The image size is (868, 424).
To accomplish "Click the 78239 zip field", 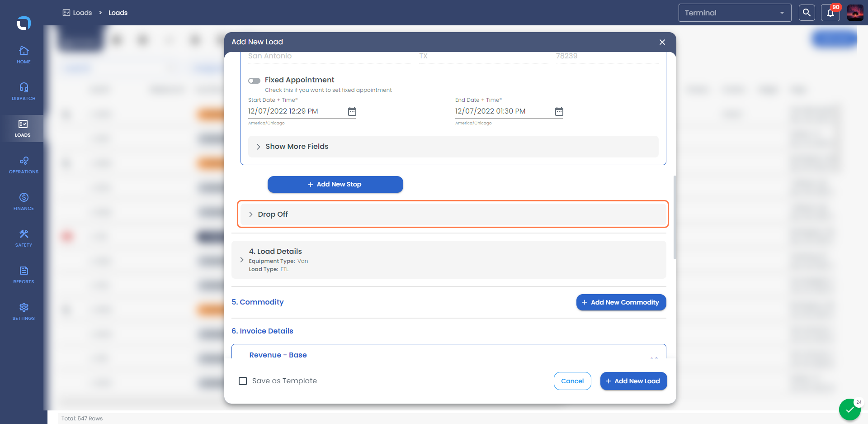I will coord(607,57).
